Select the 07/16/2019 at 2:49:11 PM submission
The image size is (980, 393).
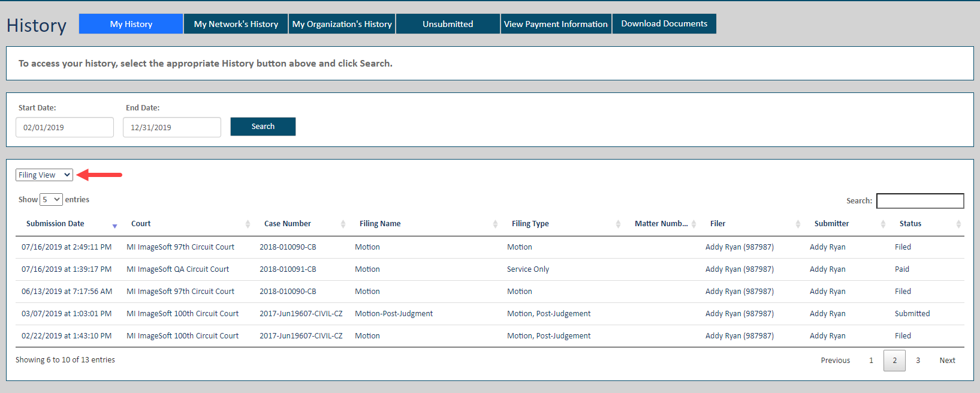click(67, 247)
